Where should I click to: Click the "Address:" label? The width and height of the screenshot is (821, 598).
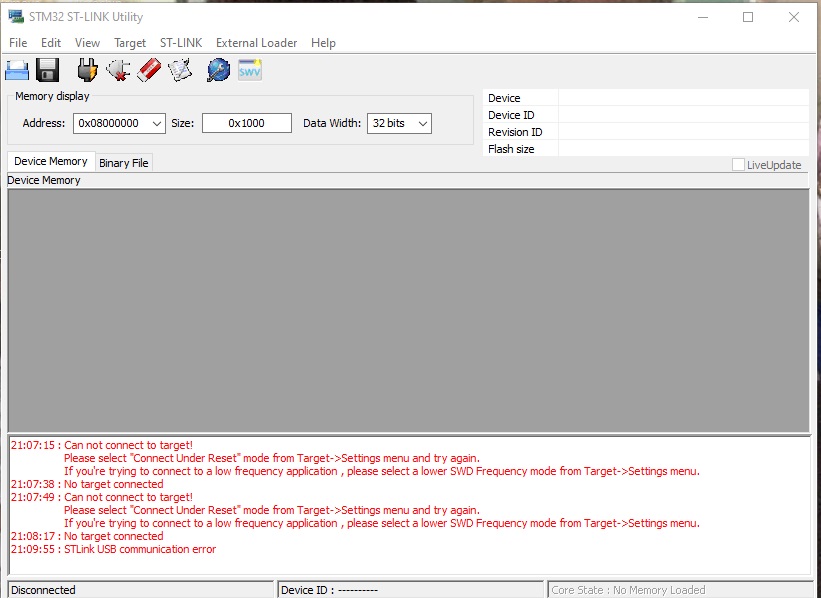point(44,124)
